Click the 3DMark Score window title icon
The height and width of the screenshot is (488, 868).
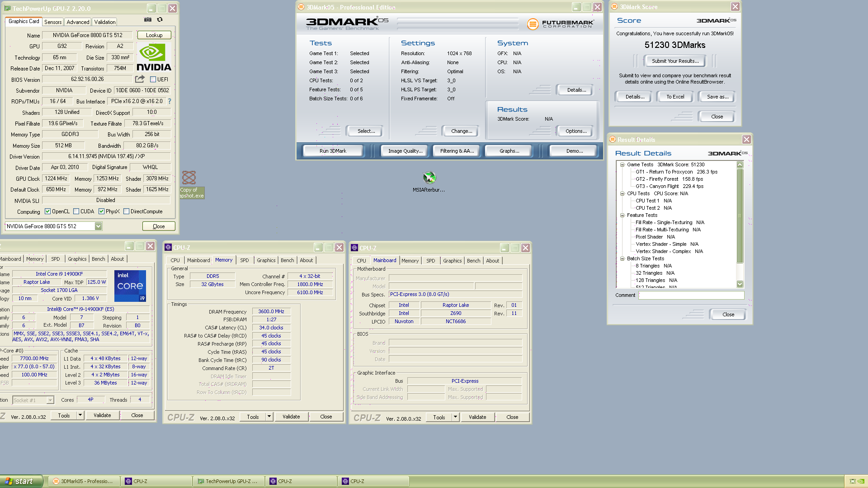tap(614, 6)
